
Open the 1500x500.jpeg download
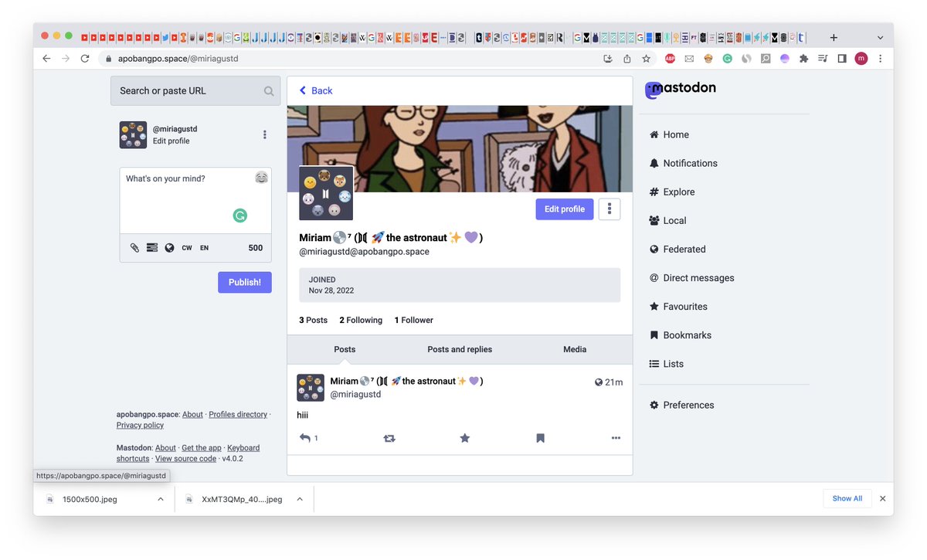[90, 499]
